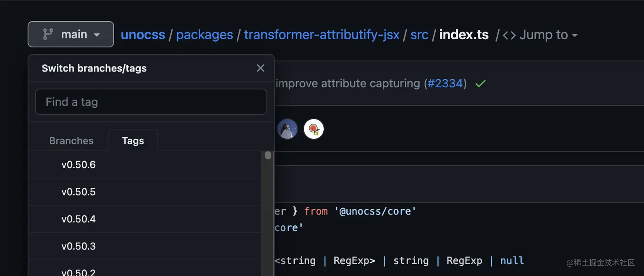Viewport: 644px width, 276px height.
Task: Open the unocss repository link
Action: pyautogui.click(x=143, y=35)
